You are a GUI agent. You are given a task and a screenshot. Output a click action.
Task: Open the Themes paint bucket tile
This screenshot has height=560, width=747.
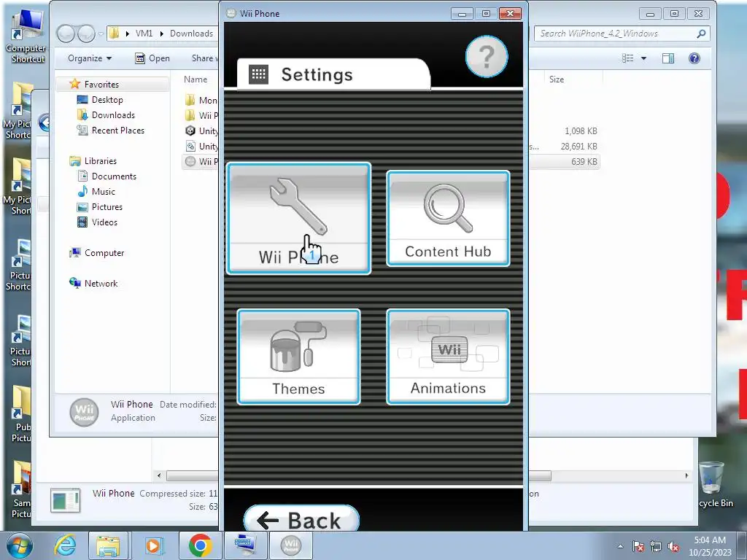[x=298, y=357]
